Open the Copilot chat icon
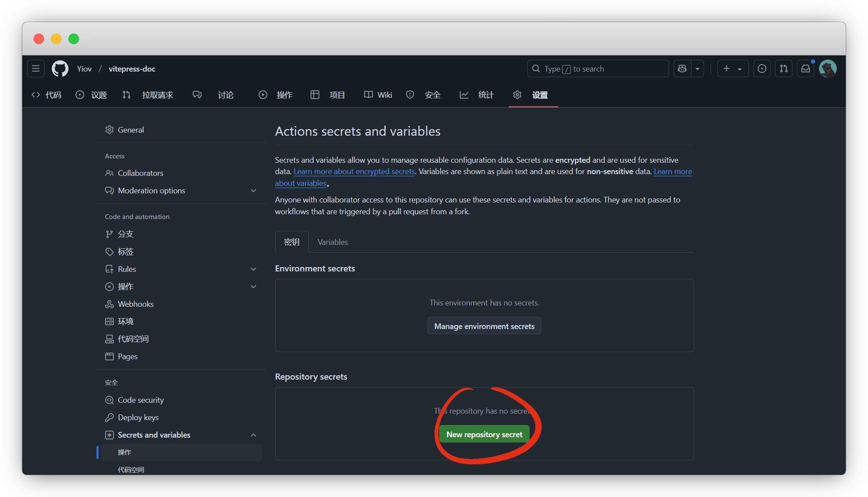Viewport: 868px width, 497px height. [x=682, y=69]
